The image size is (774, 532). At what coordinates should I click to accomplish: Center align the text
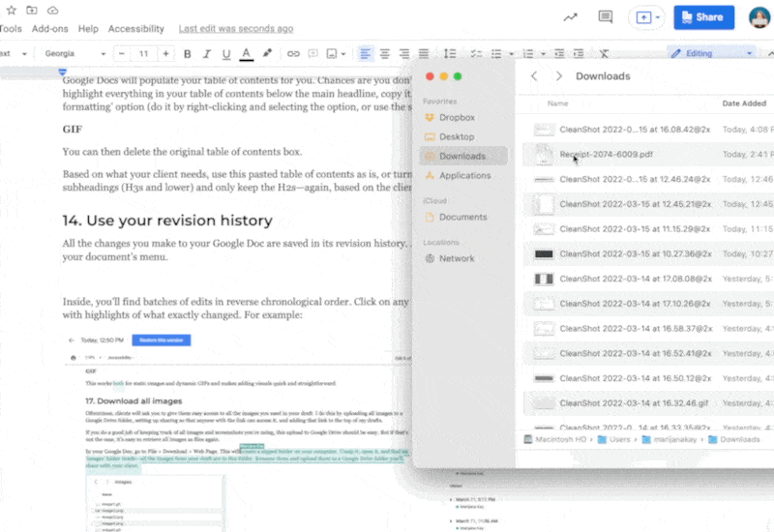[385, 53]
